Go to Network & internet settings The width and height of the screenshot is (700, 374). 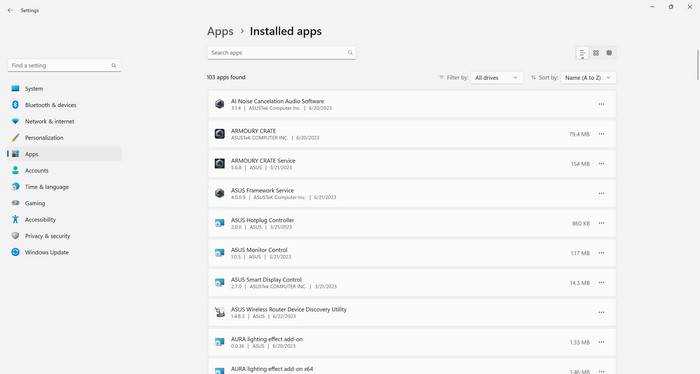point(64,121)
